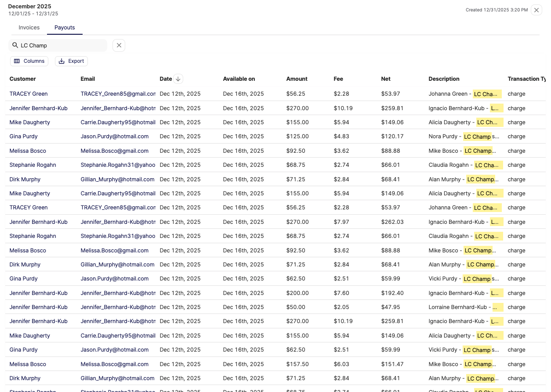Open the first TRACEY Green customer link
Screen dimensions: 551x392
(x=29, y=94)
